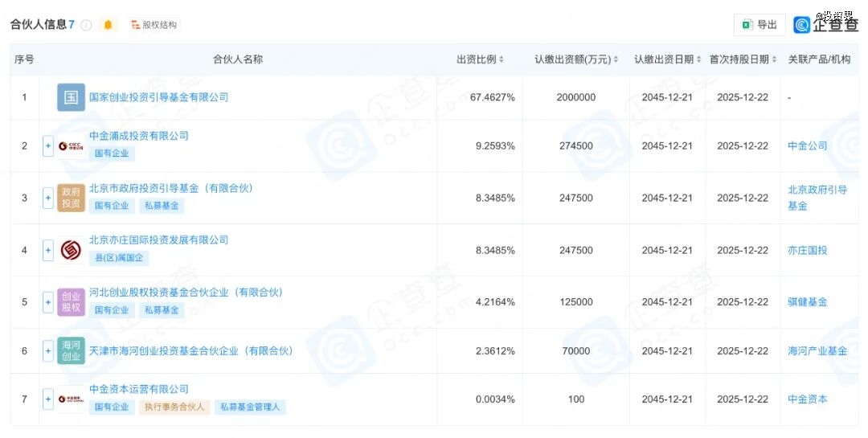The height and width of the screenshot is (438, 868).
Task: Open the 股权结构 equity structure view
Action: [x=154, y=25]
